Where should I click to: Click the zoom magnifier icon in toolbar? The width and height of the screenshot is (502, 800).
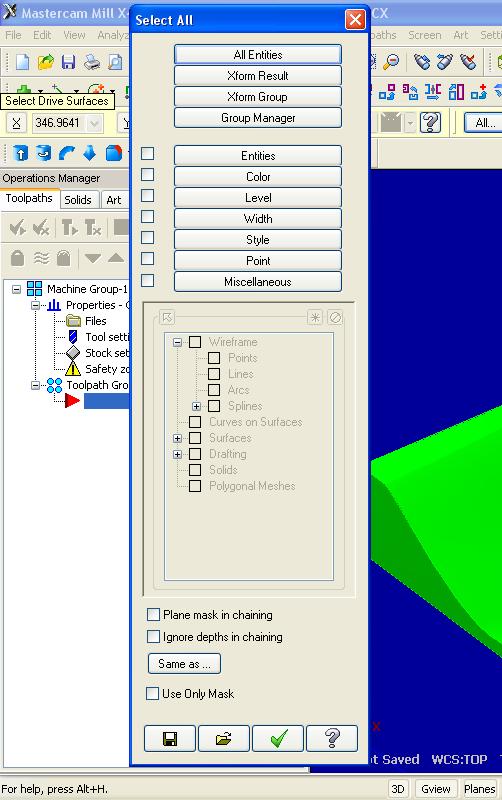(391, 62)
